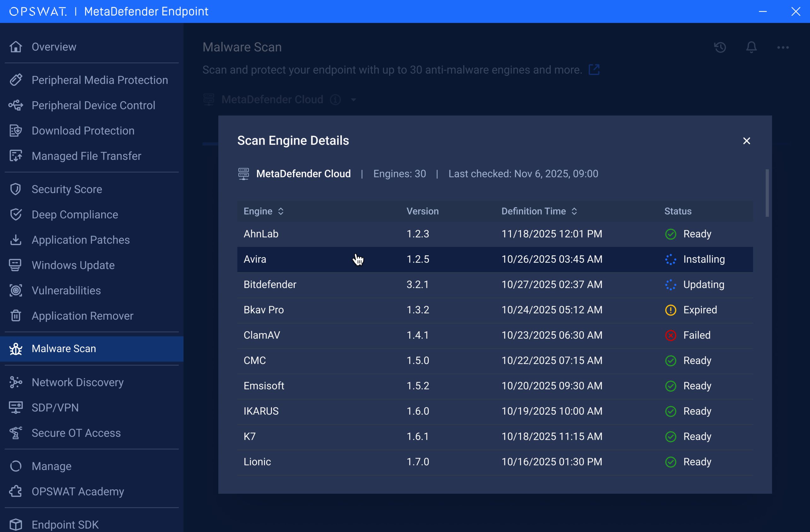The height and width of the screenshot is (532, 810).
Task: Sort table by Engine column
Action: (281, 211)
